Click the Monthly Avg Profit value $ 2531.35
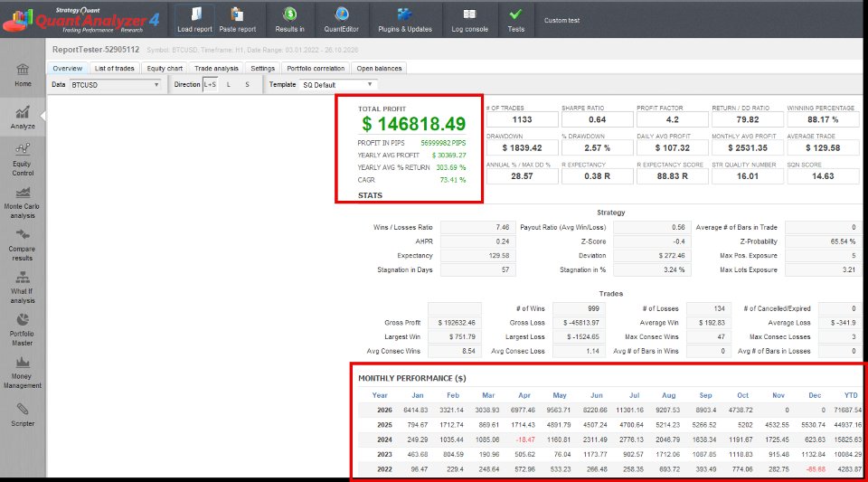This screenshot has width=868, height=482. click(x=748, y=147)
